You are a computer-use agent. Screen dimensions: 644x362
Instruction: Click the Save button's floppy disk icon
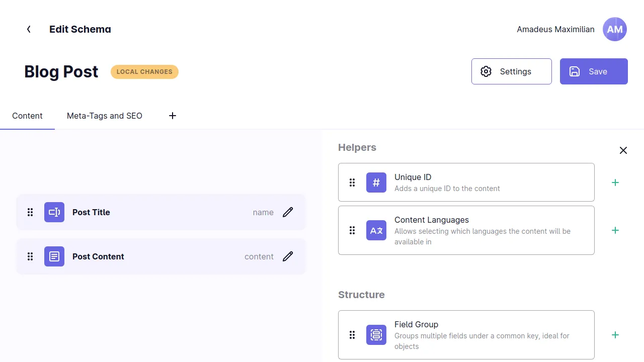coord(575,71)
